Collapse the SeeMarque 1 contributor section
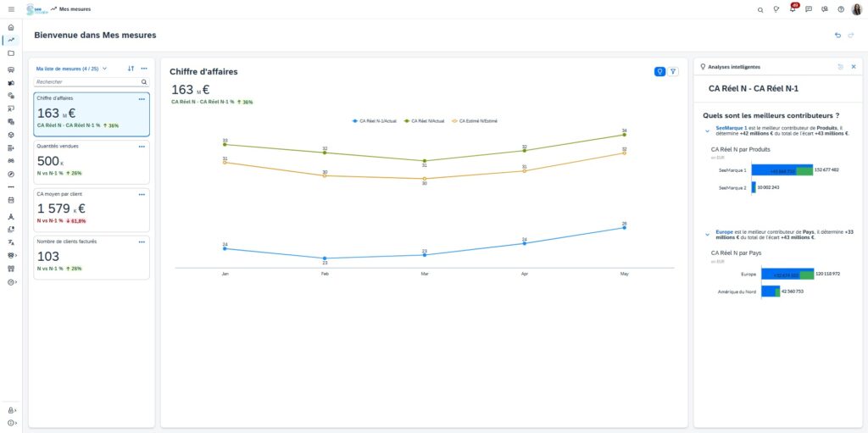Viewport: 868px width, 433px height. pyautogui.click(x=708, y=130)
